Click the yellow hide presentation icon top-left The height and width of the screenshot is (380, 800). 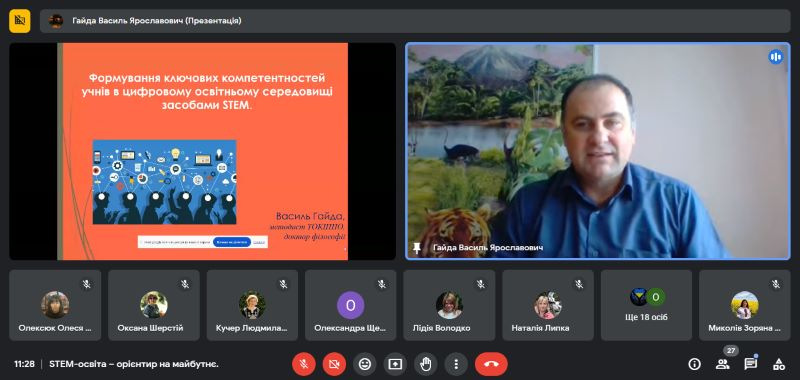pyautogui.click(x=20, y=21)
